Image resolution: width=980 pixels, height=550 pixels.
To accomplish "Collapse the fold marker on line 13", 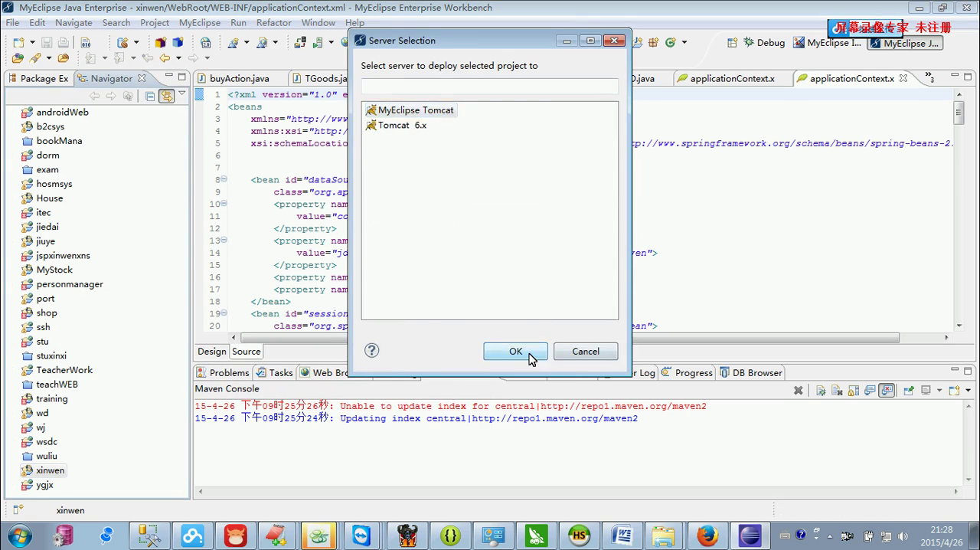I will 224,241.
